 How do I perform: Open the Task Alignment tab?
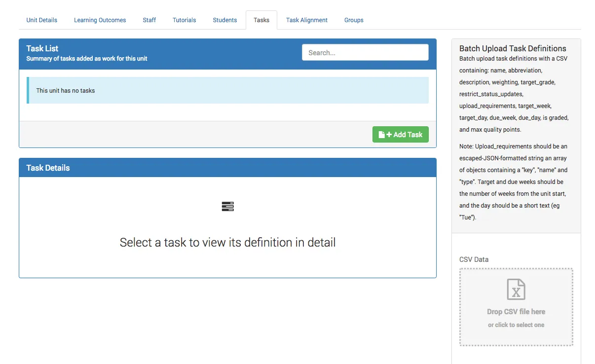click(x=306, y=20)
